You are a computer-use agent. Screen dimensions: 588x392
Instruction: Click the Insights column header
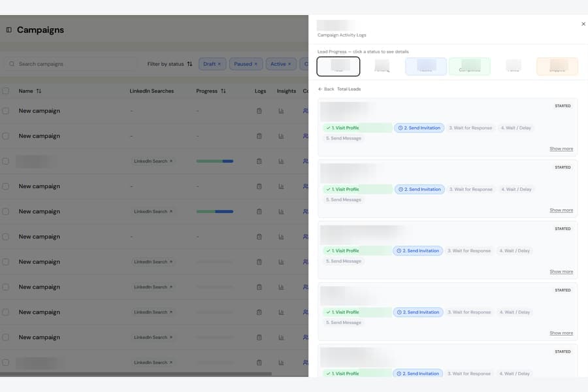click(287, 91)
